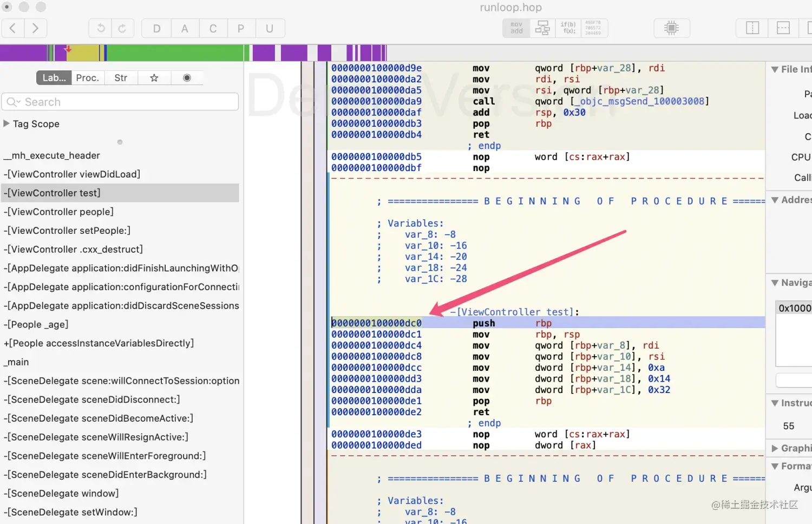Image resolution: width=812 pixels, height=524 pixels.
Task: Click the redo arrow in toolbar
Action: coord(122,28)
